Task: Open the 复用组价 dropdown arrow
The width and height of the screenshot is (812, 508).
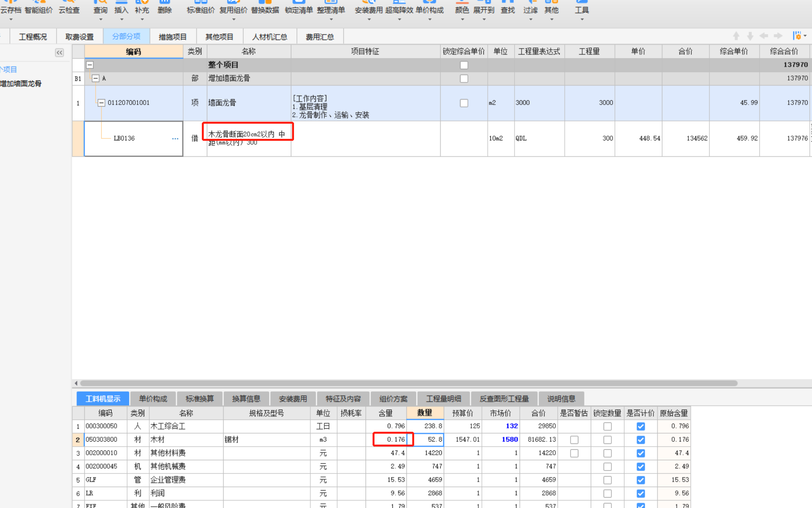Action: point(233,19)
